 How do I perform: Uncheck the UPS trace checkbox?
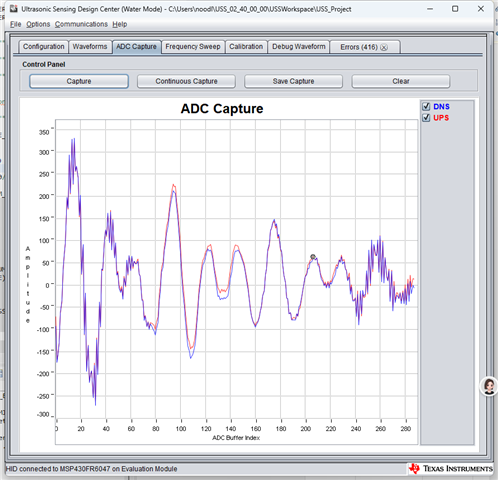(426, 118)
